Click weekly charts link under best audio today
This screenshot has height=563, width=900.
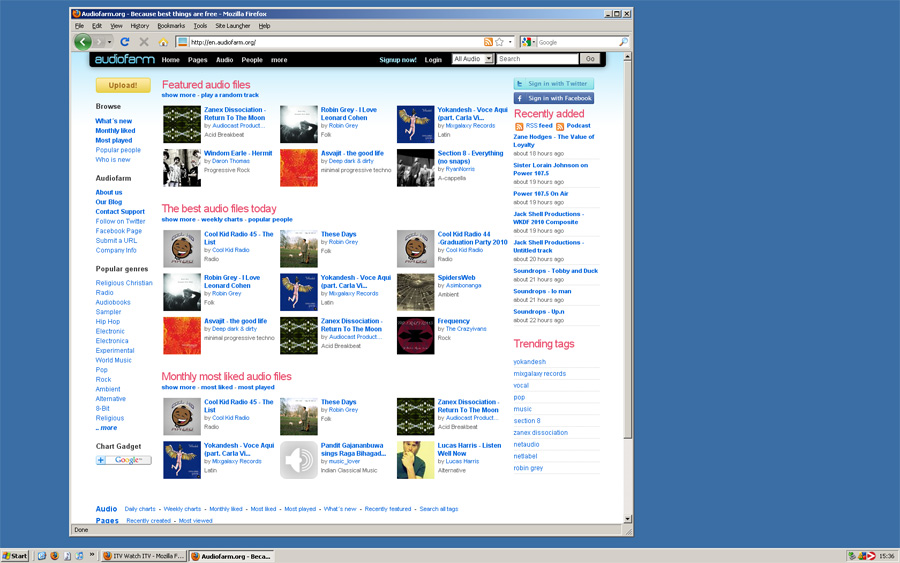pyautogui.click(x=222, y=219)
